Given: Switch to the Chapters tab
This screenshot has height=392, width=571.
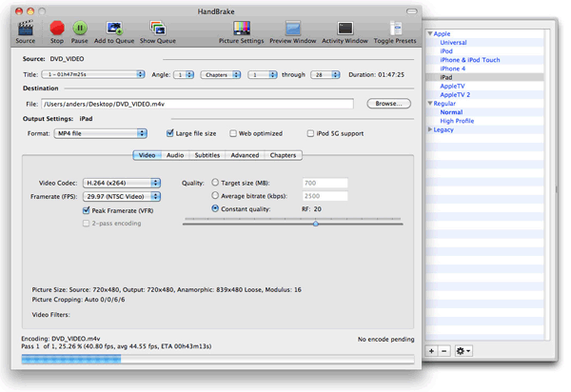Looking at the screenshot, I should click(283, 155).
